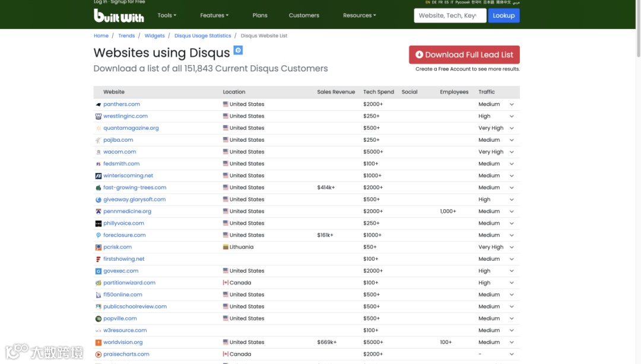641x364 pixels.
Task: Expand the govexec.com row chevron
Action: tap(512, 271)
